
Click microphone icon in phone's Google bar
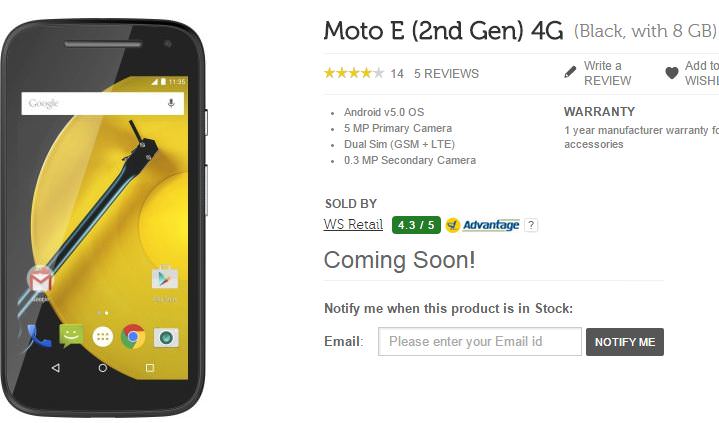(171, 103)
